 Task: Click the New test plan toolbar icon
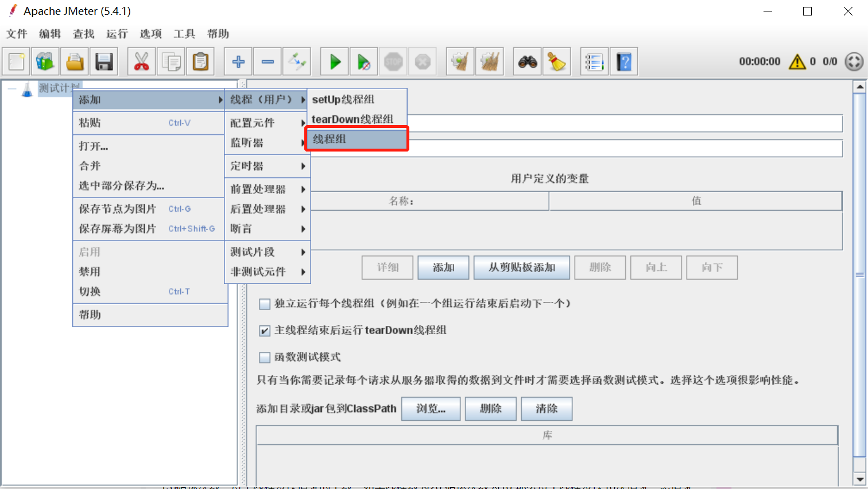pyautogui.click(x=17, y=61)
